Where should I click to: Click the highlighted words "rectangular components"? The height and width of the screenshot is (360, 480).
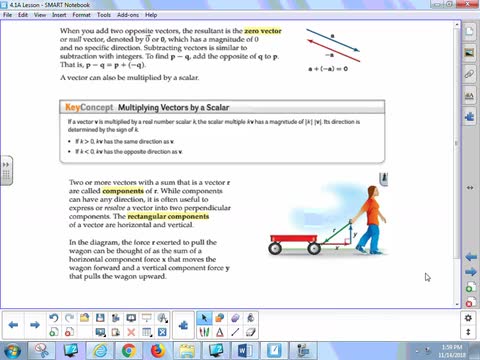(168, 216)
